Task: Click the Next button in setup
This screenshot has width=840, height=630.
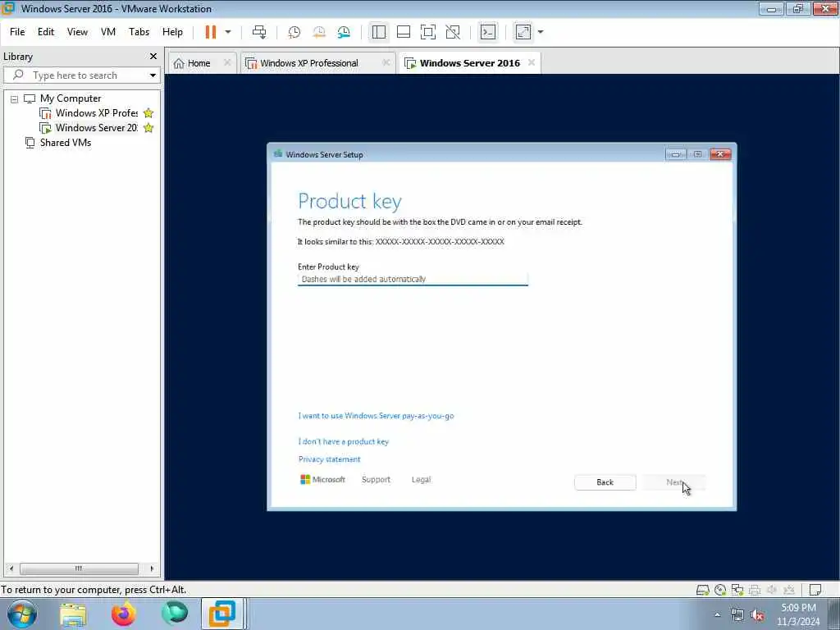Action: 674,482
